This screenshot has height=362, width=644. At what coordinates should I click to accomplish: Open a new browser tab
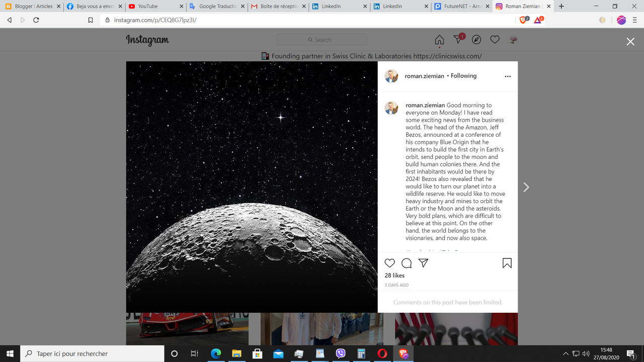(561, 7)
